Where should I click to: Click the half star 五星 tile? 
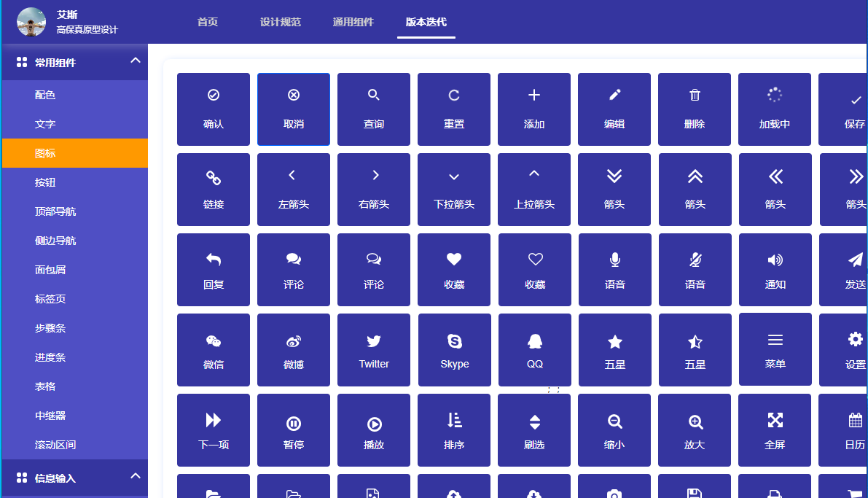tap(695, 350)
